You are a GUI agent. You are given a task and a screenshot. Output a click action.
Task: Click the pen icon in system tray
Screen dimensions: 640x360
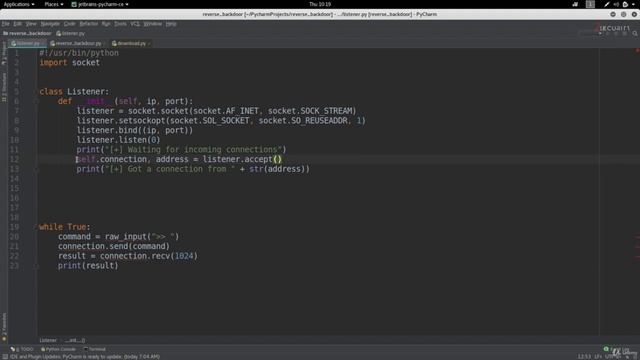point(607,4)
